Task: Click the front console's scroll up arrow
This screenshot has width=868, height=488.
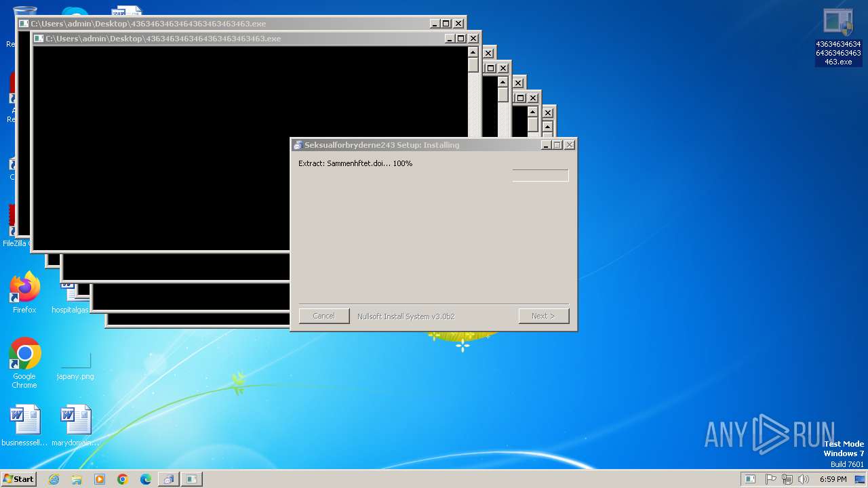Action: [473, 52]
